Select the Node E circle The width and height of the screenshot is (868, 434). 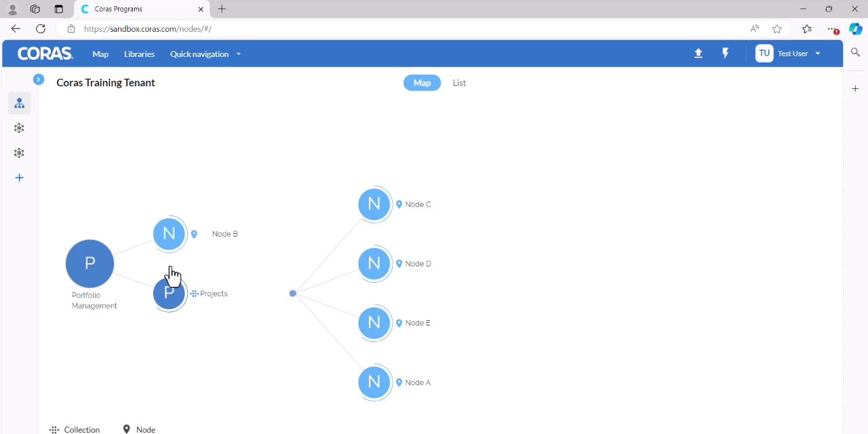click(x=374, y=323)
